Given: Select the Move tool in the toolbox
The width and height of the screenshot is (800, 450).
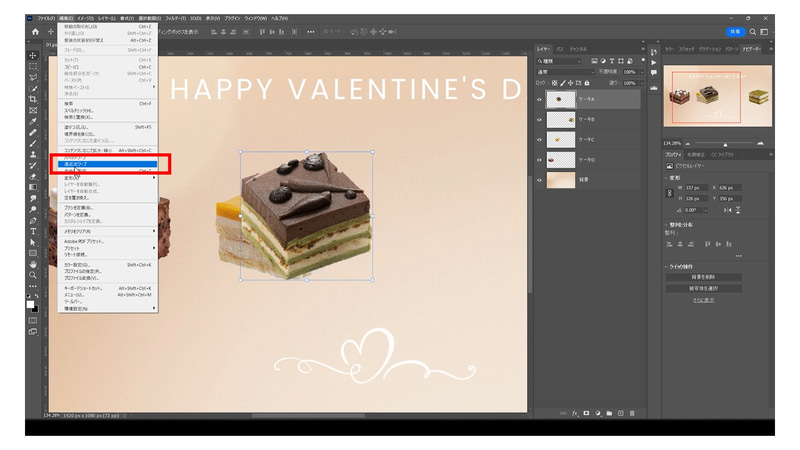Looking at the screenshot, I should click(x=33, y=55).
